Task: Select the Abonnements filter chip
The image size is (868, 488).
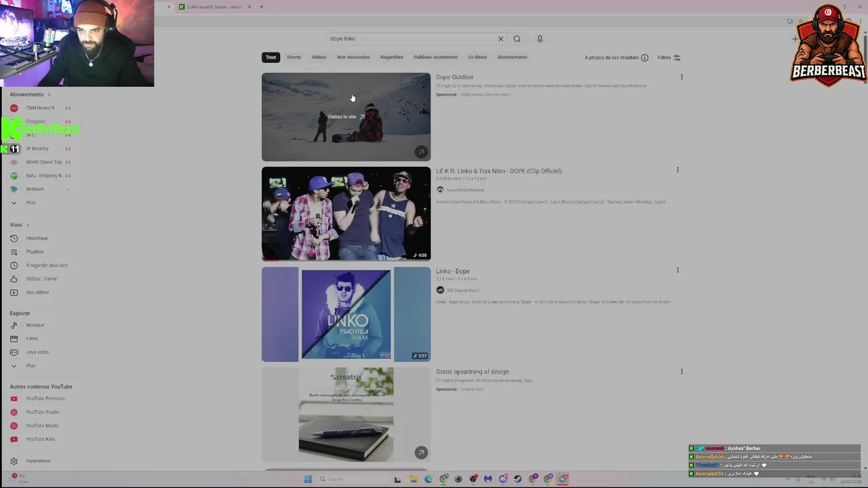Action: click(x=512, y=57)
